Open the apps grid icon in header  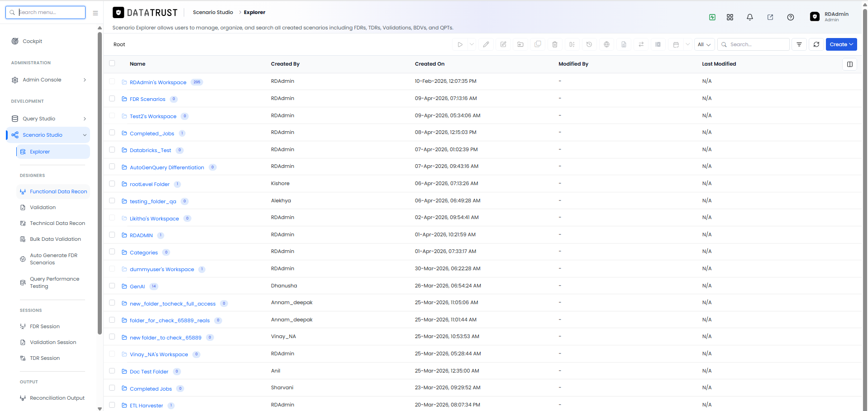[x=730, y=17]
